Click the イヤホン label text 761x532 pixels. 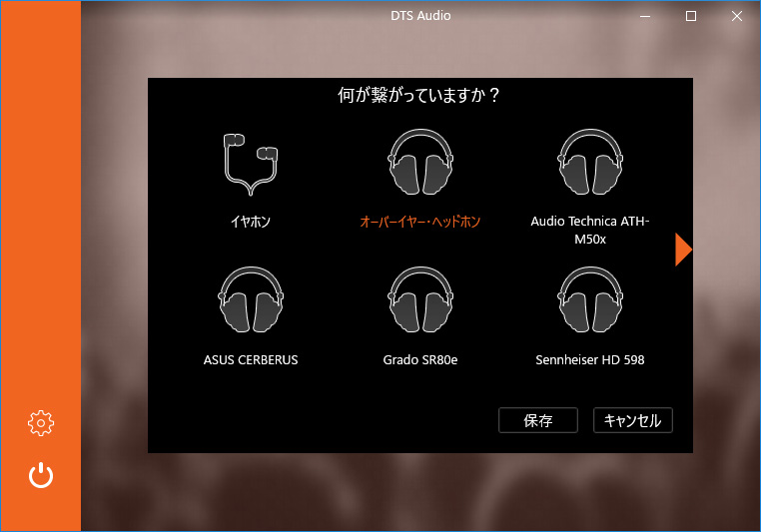click(251, 222)
